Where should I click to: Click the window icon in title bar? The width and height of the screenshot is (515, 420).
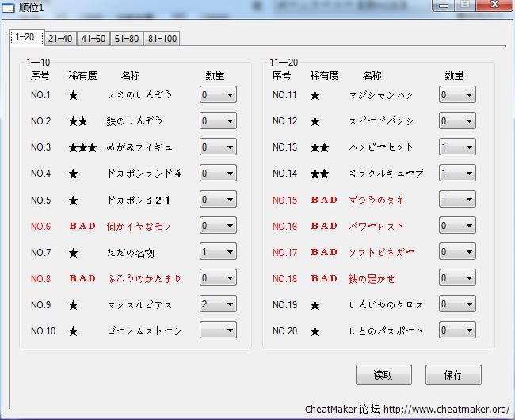coord(10,8)
